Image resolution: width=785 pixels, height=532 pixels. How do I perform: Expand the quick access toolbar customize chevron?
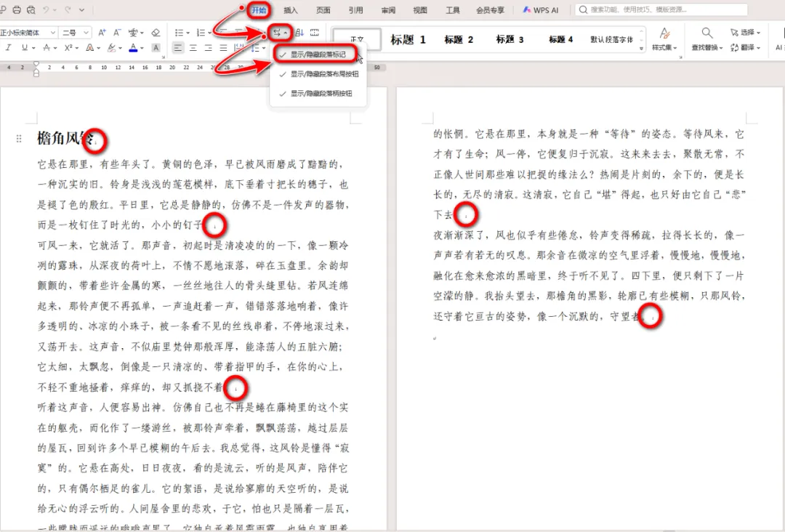pos(82,9)
